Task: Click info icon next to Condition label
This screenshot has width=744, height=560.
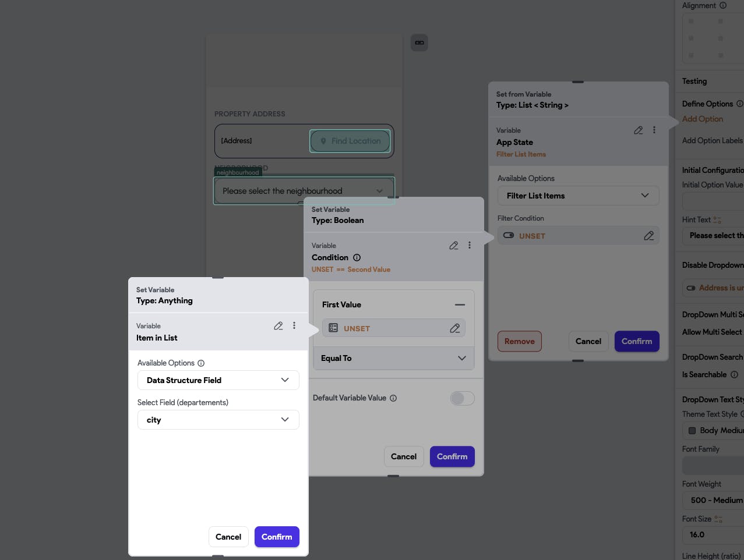Action: point(357,258)
